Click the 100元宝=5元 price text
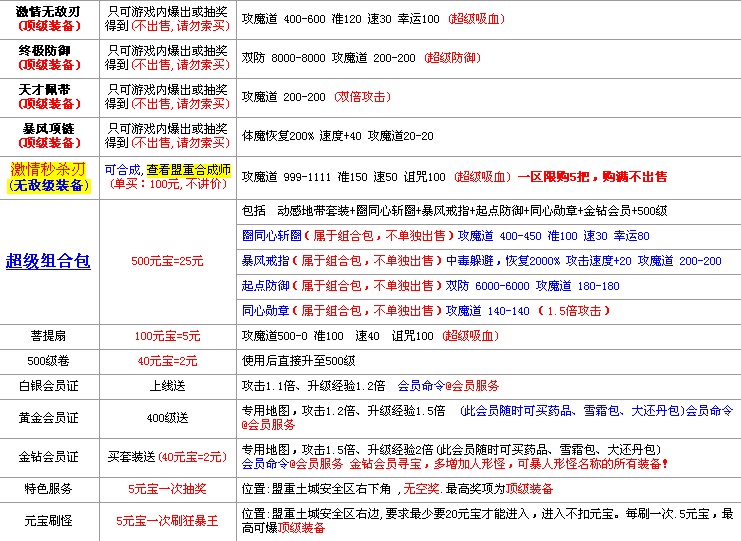The height and width of the screenshot is (541, 741). (x=167, y=336)
